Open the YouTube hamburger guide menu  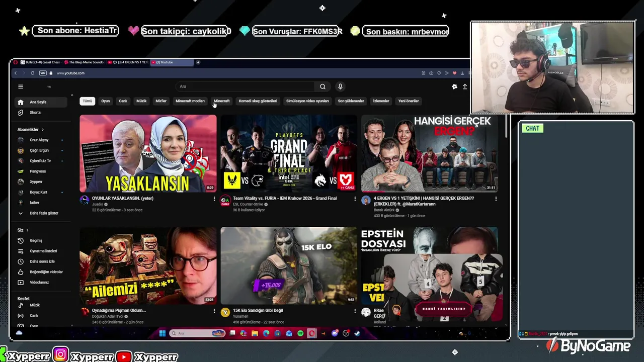click(x=21, y=86)
